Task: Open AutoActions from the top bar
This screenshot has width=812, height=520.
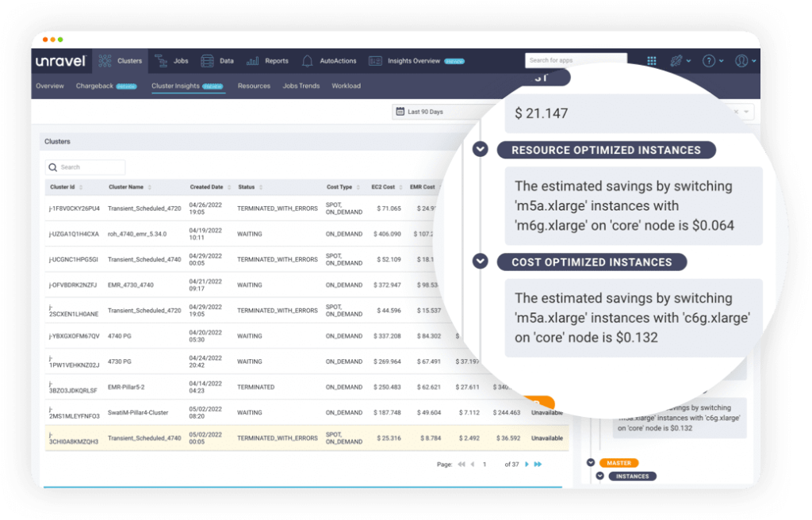Action: pos(329,60)
